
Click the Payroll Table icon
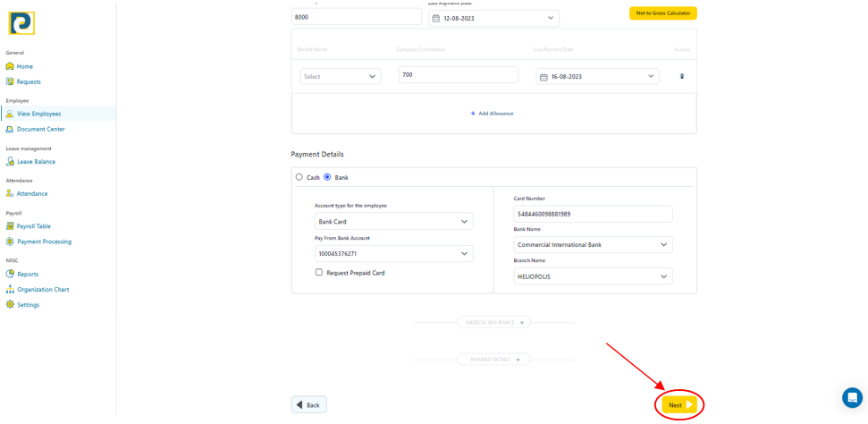point(10,226)
